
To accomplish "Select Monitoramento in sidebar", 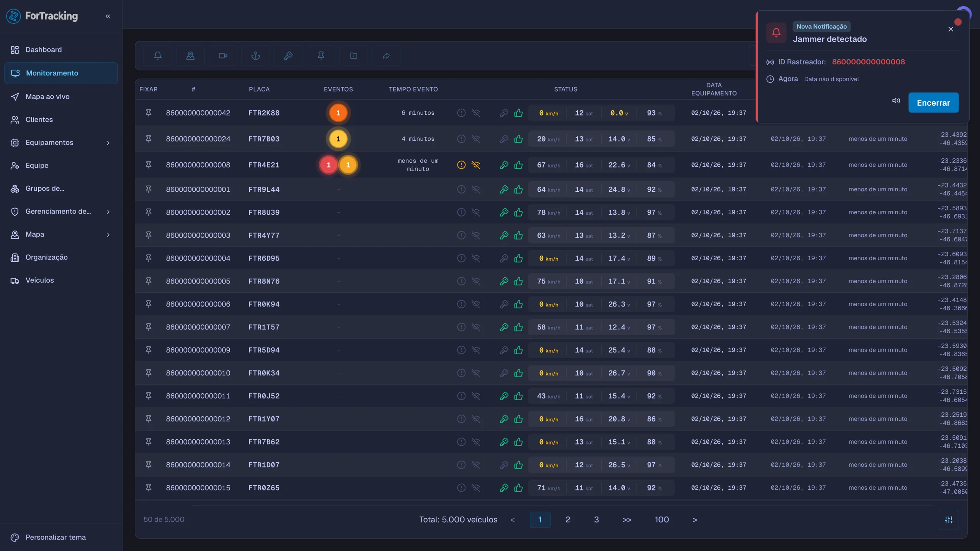I will 61,73.
